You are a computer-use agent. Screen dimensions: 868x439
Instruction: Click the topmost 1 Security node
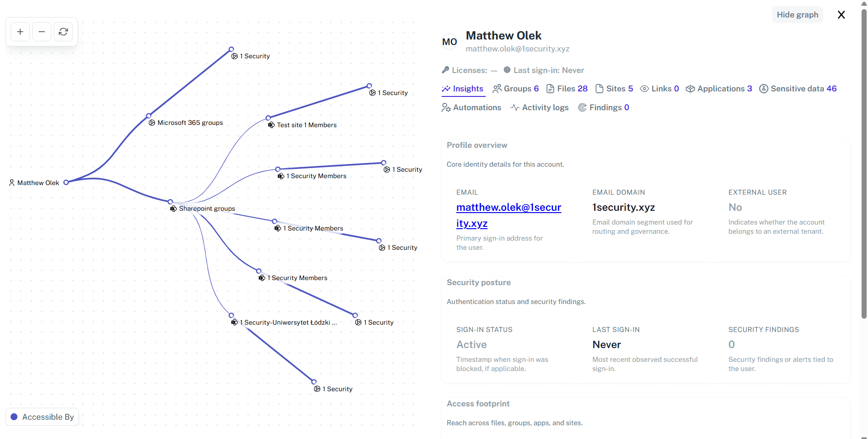[231, 49]
